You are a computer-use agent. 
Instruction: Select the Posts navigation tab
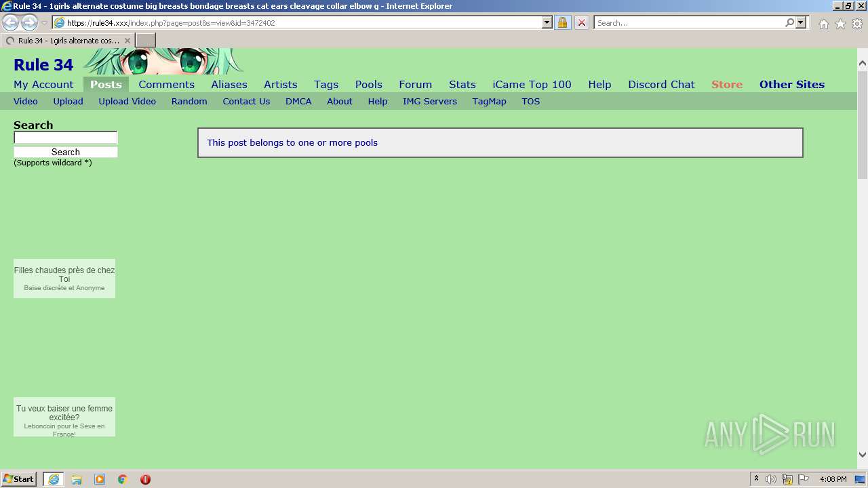tap(106, 85)
